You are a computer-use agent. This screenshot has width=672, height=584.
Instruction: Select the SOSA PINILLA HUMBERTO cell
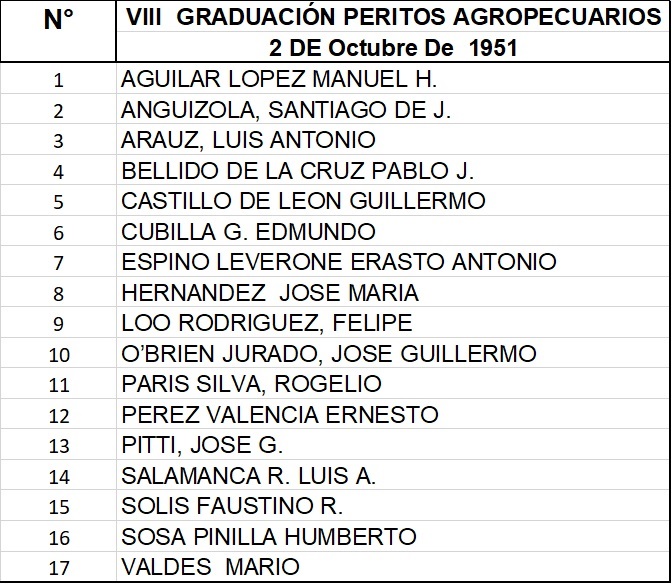pyautogui.click(x=393, y=536)
